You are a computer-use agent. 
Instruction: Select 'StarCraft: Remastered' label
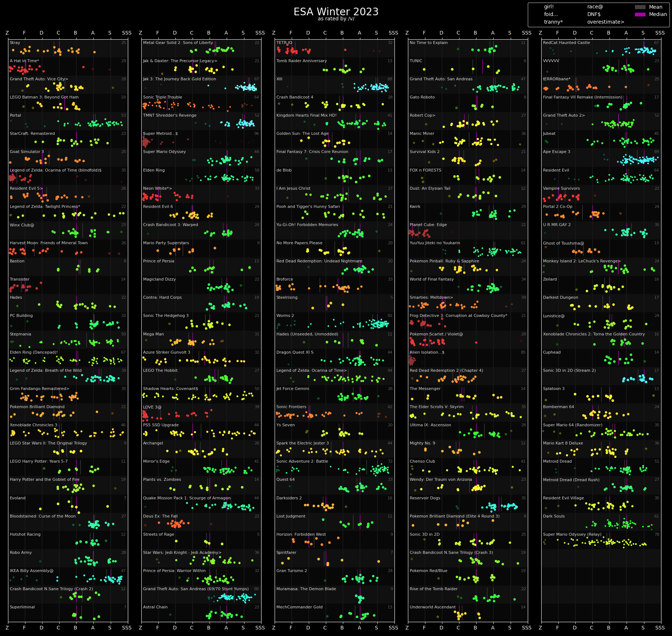(32, 134)
